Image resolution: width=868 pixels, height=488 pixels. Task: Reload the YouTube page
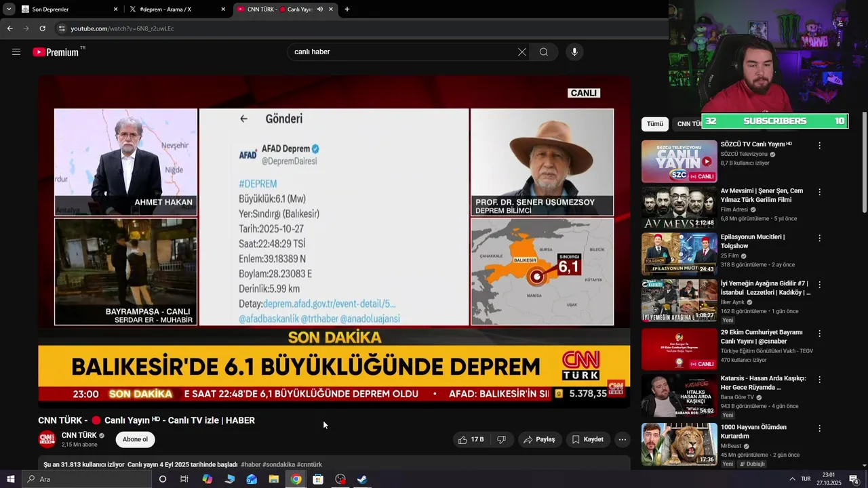pyautogui.click(x=42, y=28)
